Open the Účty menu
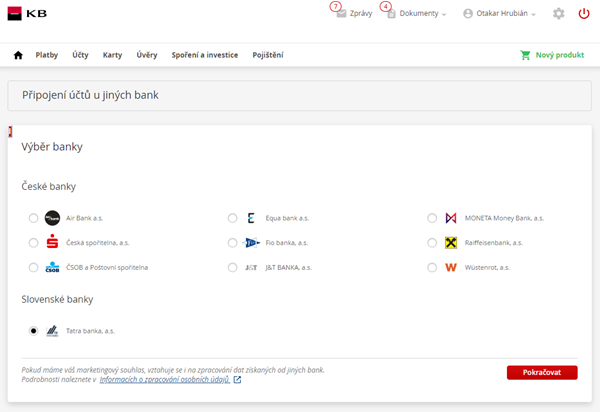 tap(80, 55)
